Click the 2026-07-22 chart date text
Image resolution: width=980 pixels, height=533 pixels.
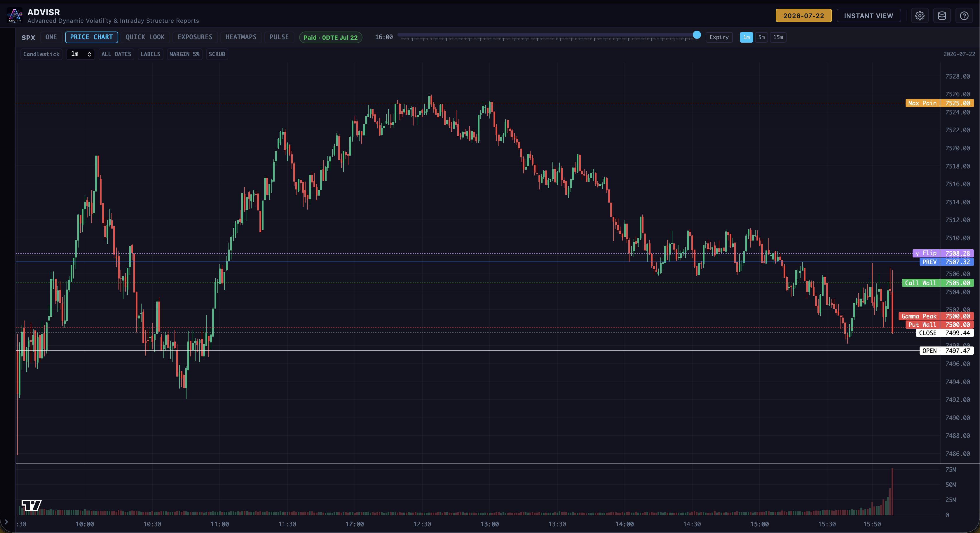click(959, 54)
